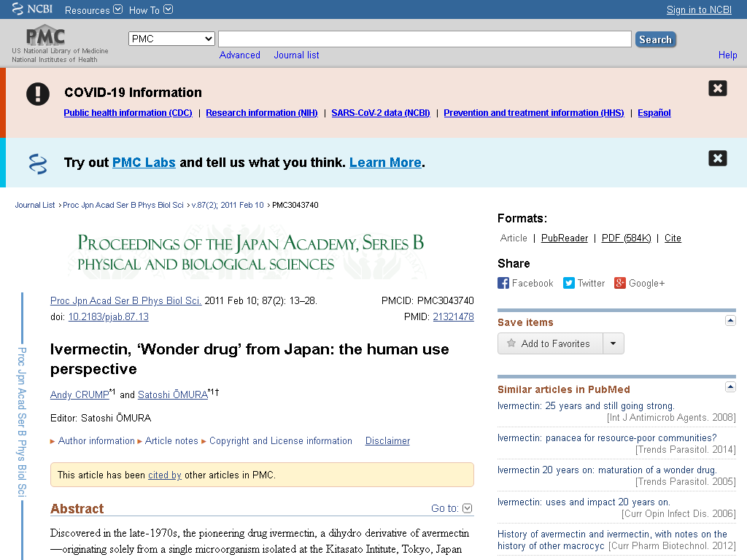The image size is (747, 560).
Task: Open 'Ivermectin: 25 years and still going strong'
Action: coord(586,405)
